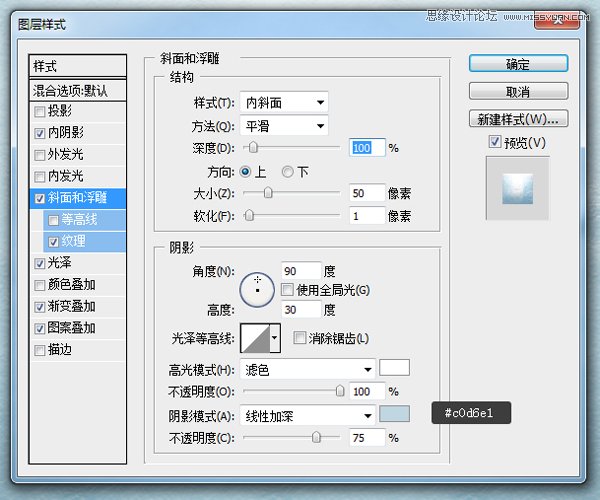The image size is (600, 500).
Task: Click the altitude 30 input field
Action: pyautogui.click(x=301, y=309)
